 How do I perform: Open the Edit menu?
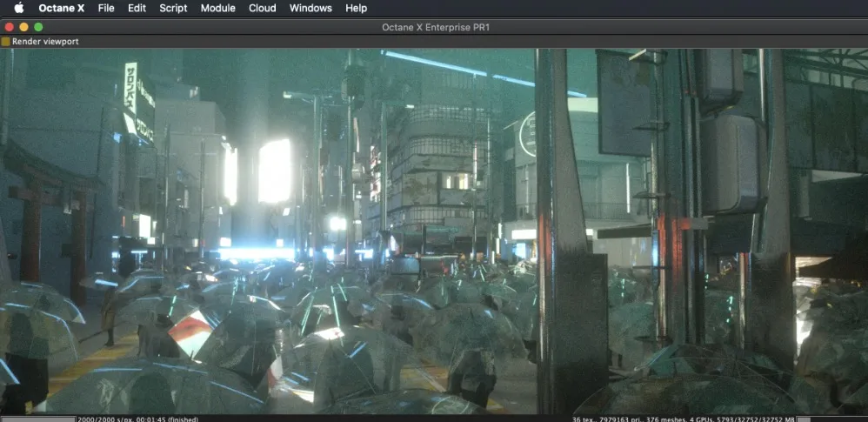click(137, 9)
